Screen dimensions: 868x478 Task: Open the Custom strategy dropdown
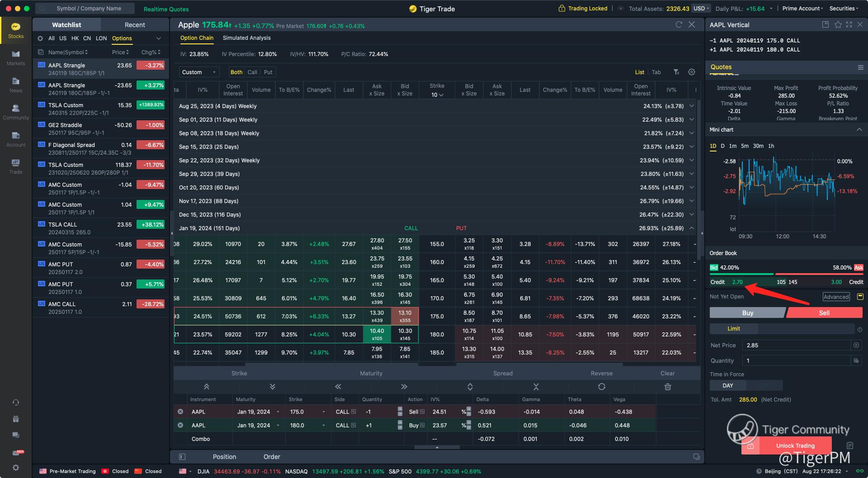198,72
